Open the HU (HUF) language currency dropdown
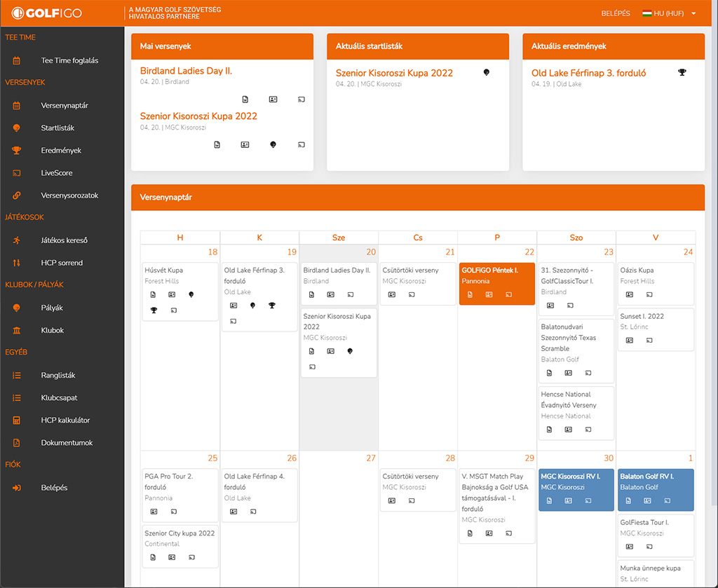Image resolution: width=718 pixels, height=588 pixels. coord(669,13)
